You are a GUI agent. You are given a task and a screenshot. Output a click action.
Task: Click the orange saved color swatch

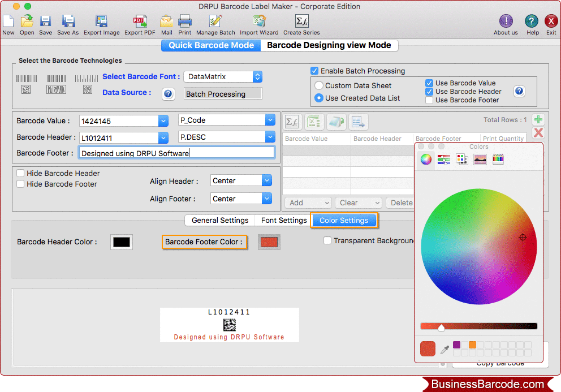tap(472, 344)
